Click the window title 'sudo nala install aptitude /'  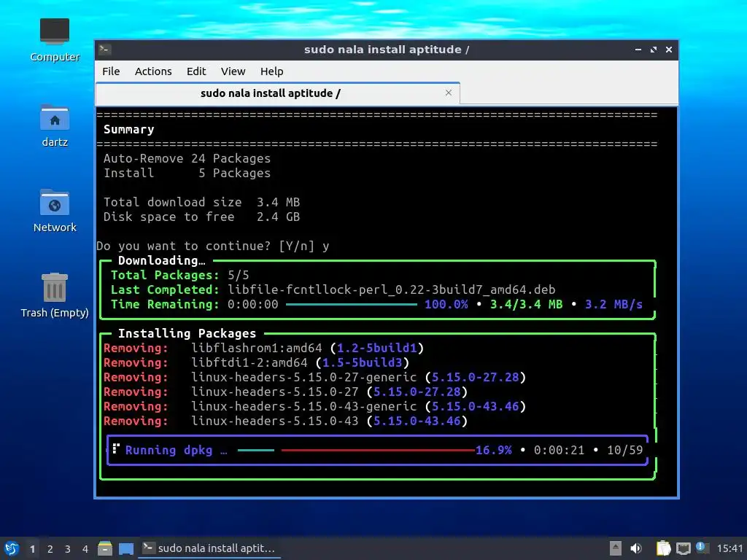point(387,50)
